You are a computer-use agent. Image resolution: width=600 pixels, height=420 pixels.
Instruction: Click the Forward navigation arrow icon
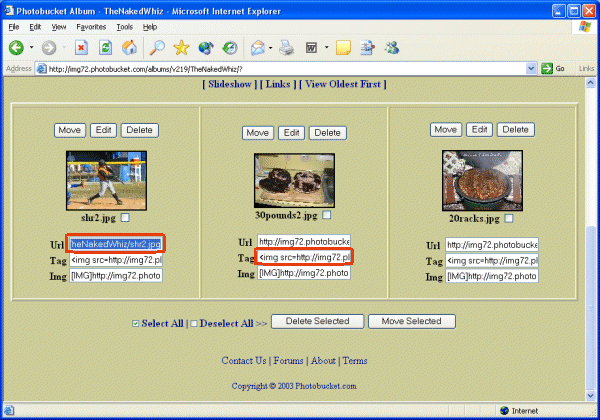click(49, 48)
